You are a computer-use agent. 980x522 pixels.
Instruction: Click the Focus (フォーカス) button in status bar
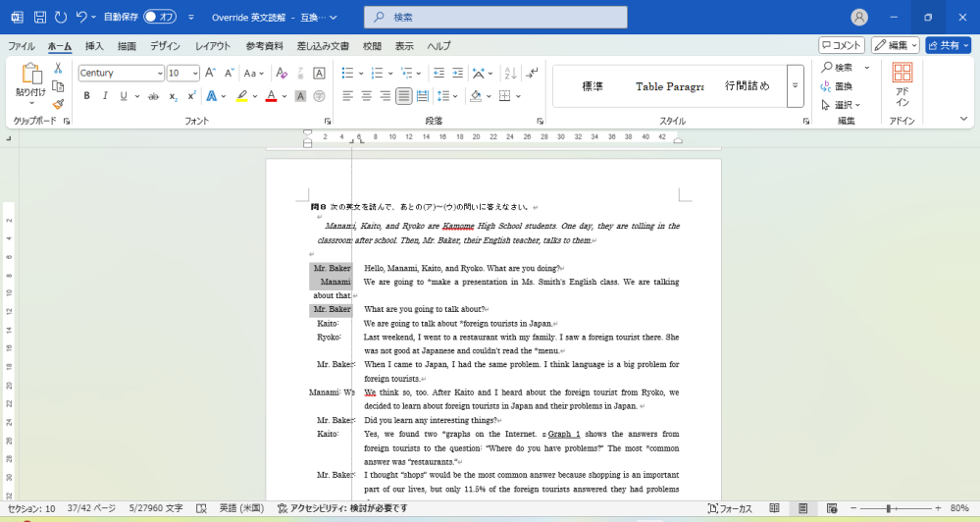pyautogui.click(x=730, y=508)
